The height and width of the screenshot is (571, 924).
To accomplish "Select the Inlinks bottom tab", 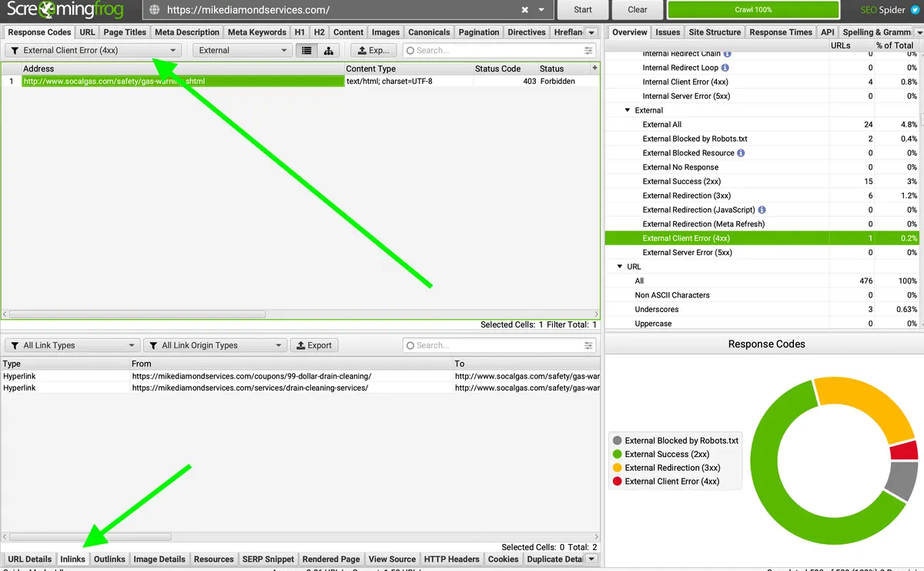I will pos(72,559).
